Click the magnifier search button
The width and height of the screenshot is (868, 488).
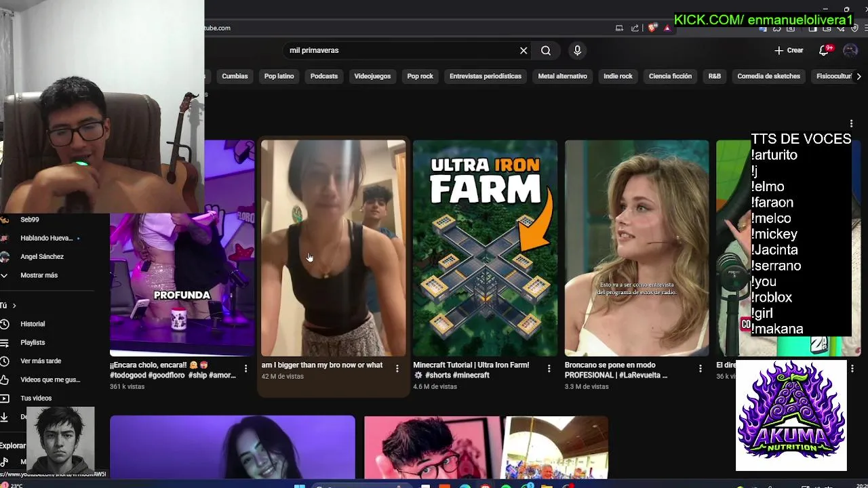546,50
